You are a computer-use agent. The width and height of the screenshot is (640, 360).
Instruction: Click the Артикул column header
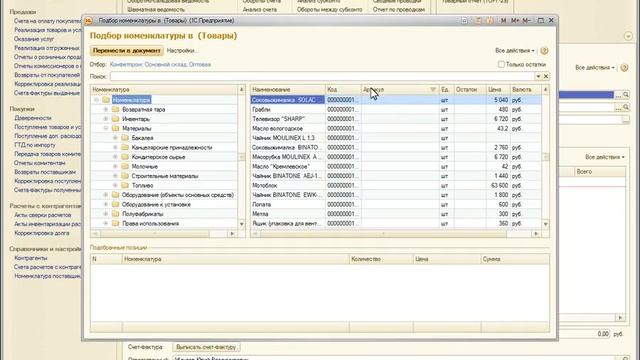(400, 89)
